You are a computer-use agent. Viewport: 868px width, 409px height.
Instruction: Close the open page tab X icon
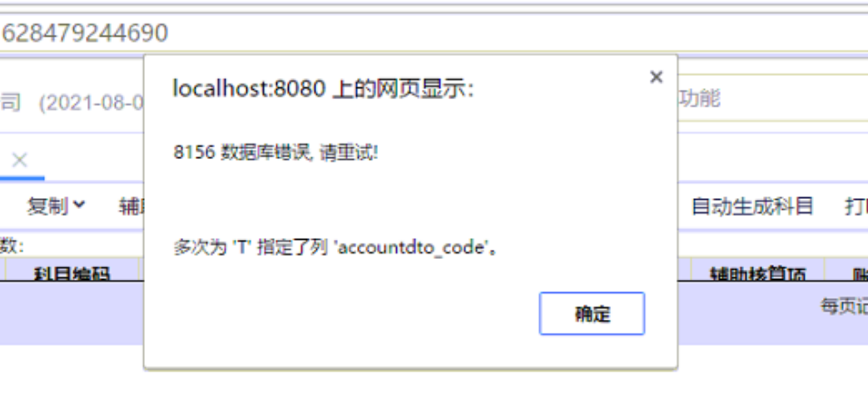point(19,160)
